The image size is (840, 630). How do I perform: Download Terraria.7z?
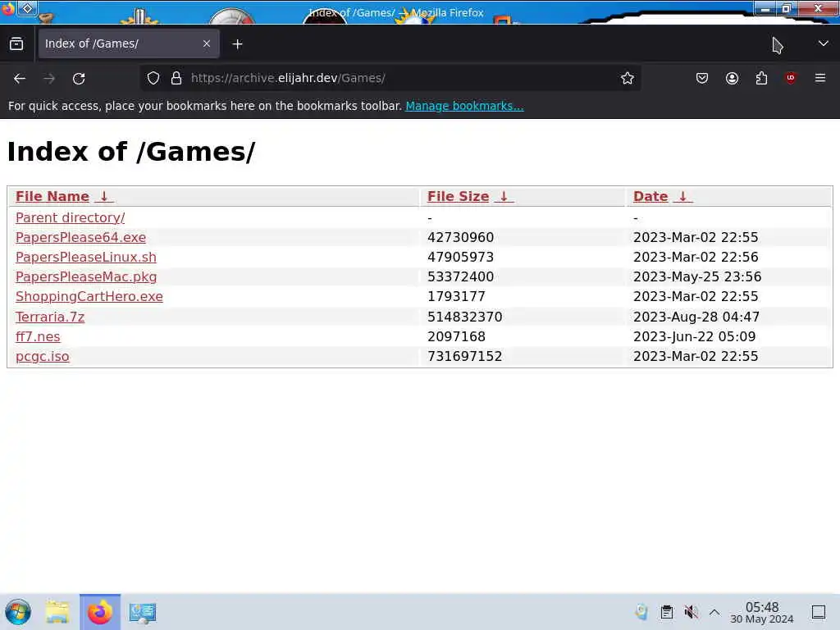pyautogui.click(x=50, y=317)
